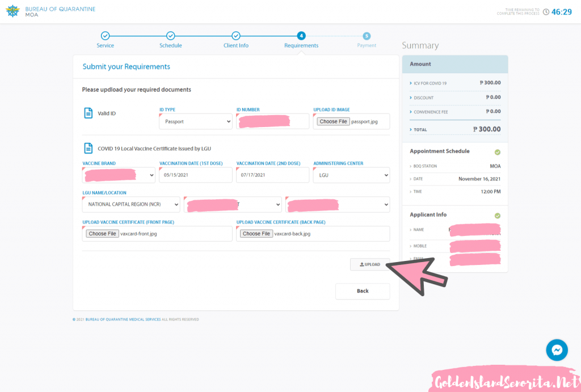Click the Valid ID document icon
This screenshot has height=392, width=581.
(89, 113)
